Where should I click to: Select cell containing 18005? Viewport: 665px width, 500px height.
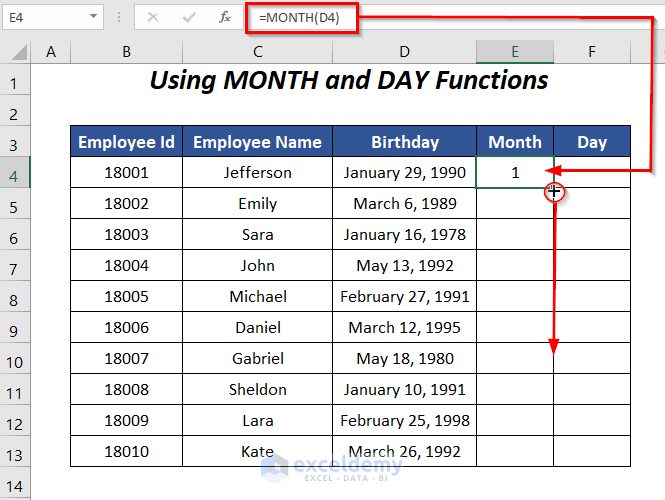click(x=126, y=296)
